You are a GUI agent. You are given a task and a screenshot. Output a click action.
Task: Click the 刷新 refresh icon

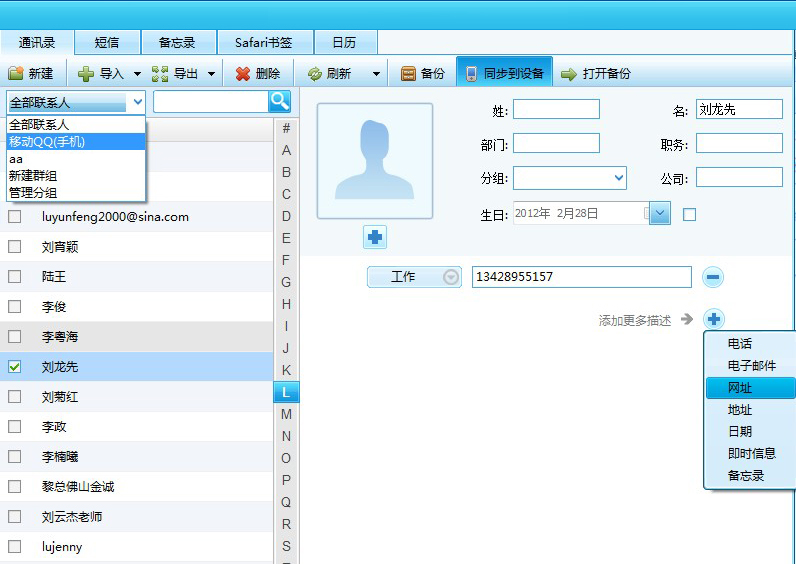point(315,74)
